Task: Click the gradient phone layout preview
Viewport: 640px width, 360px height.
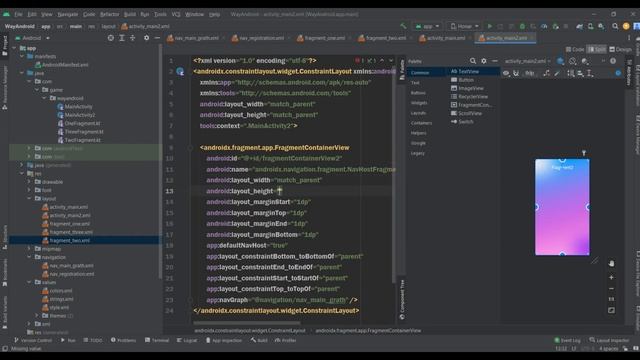Action: pyautogui.click(x=562, y=207)
